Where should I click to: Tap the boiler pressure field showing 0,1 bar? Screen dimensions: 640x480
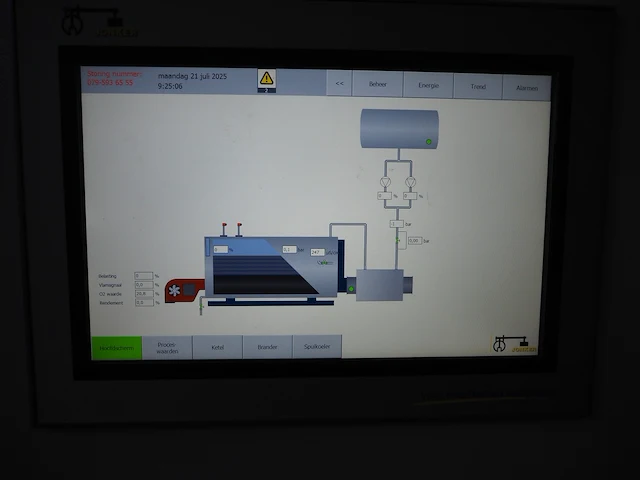click(289, 249)
